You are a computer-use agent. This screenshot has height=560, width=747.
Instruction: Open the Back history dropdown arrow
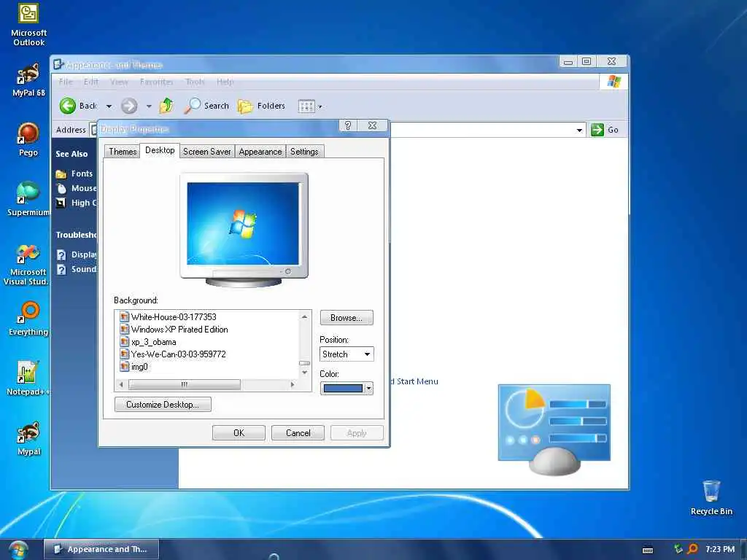click(x=109, y=106)
